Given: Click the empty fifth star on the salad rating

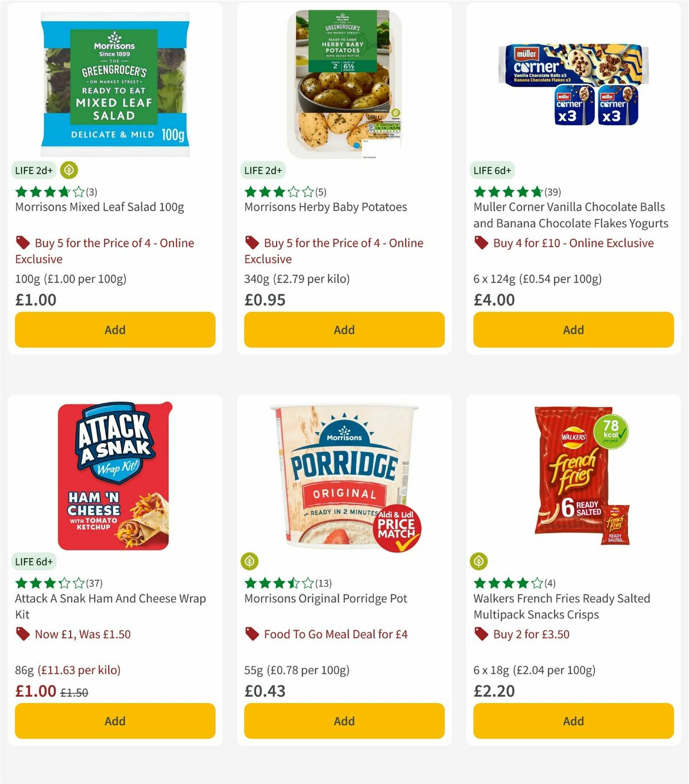Looking at the screenshot, I should (78, 192).
